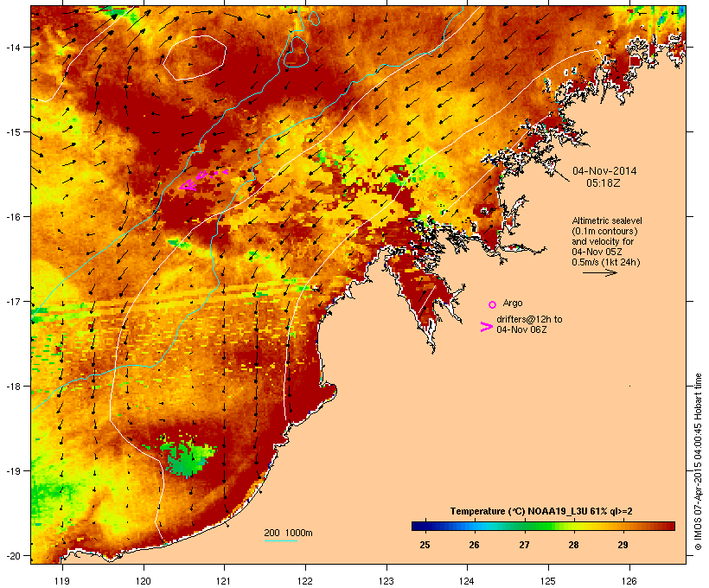709x588 pixels.
Task: Click the "Argo" legend label
Action: (513, 303)
